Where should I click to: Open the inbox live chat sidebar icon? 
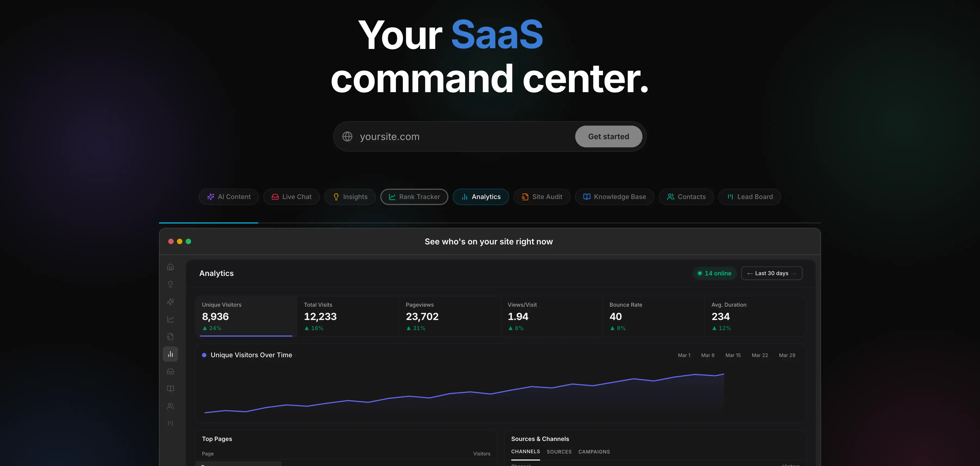click(x=170, y=371)
